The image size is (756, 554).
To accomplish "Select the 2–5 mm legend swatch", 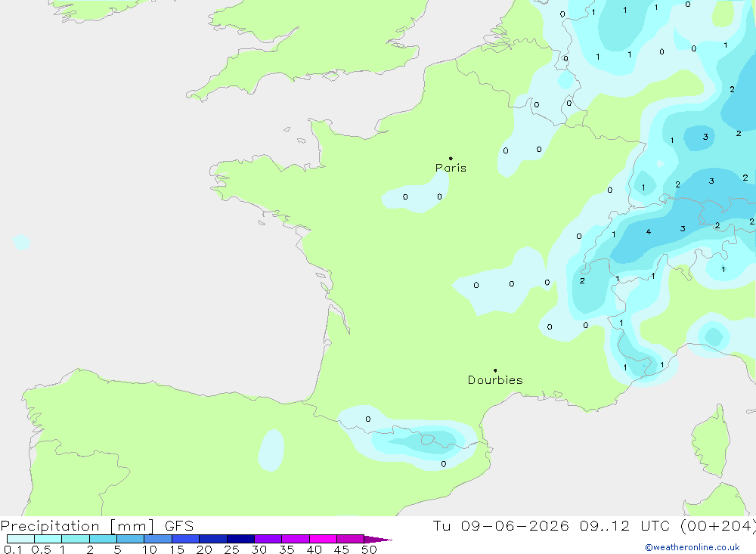I will click(x=103, y=539).
